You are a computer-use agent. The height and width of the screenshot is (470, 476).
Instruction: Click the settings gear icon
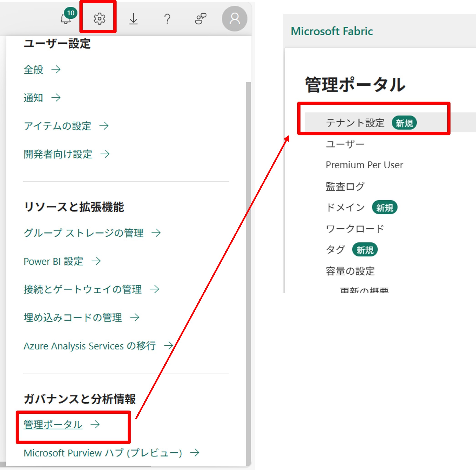[99, 19]
